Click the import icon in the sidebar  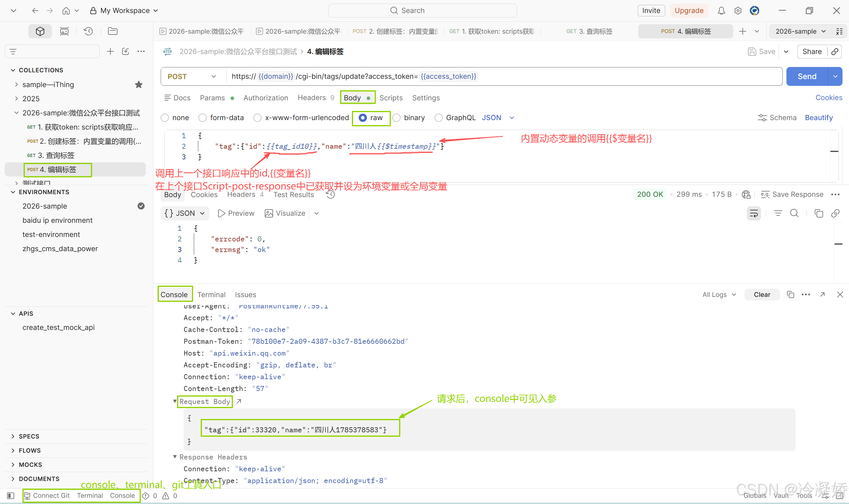(126, 52)
